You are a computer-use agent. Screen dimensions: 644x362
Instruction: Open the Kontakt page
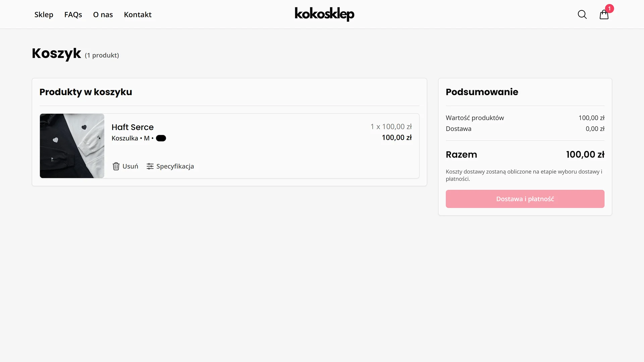tap(138, 14)
